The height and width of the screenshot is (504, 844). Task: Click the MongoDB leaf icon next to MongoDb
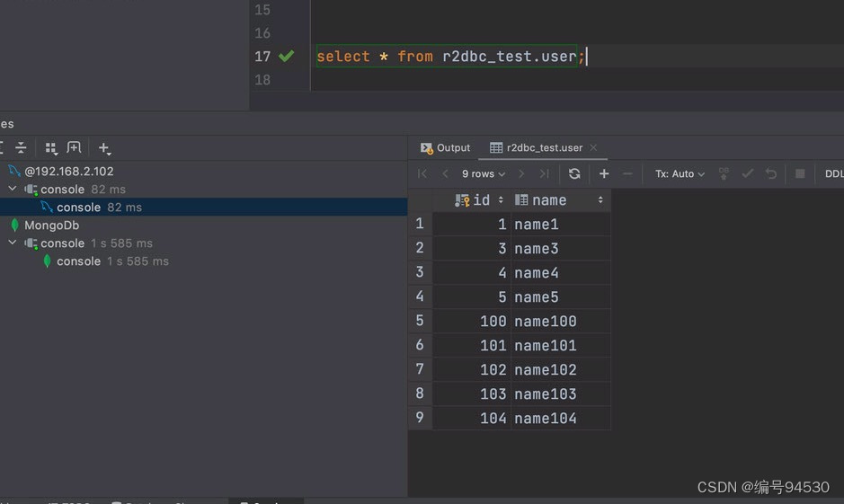[14, 225]
